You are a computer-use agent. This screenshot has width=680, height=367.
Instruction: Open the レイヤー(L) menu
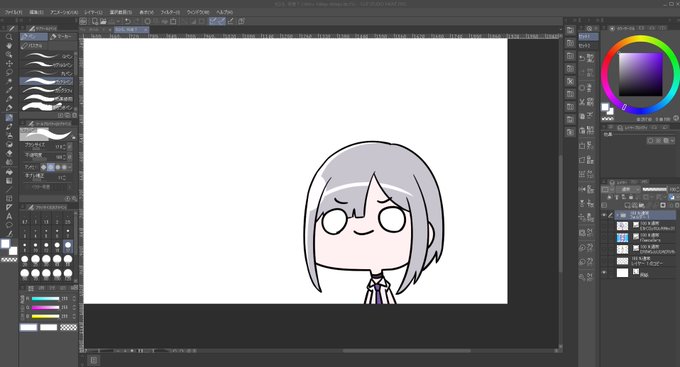pyautogui.click(x=93, y=12)
